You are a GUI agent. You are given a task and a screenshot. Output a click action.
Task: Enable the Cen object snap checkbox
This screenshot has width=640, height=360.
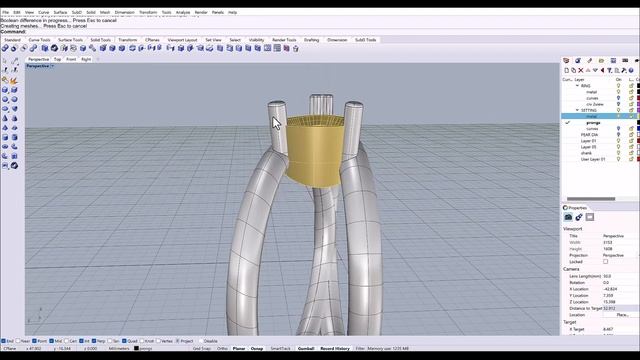click(x=67, y=341)
